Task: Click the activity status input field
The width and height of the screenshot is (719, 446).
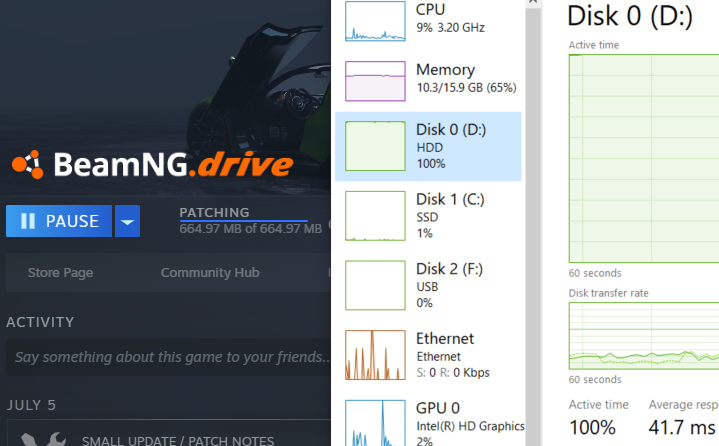Action: [168, 357]
